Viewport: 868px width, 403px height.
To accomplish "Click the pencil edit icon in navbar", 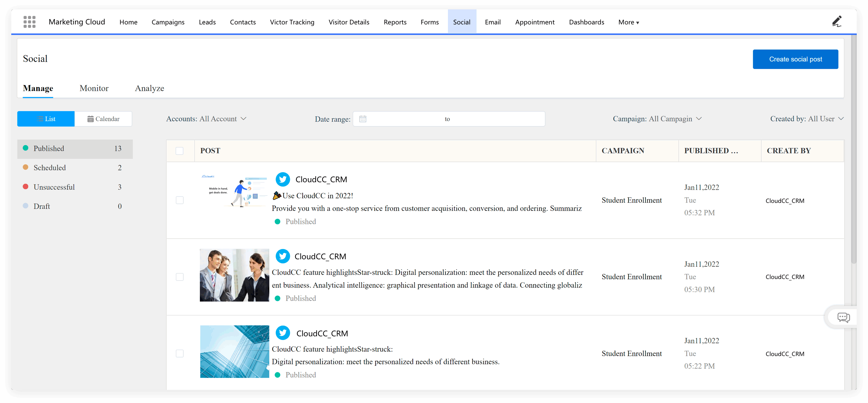I will [x=837, y=22].
